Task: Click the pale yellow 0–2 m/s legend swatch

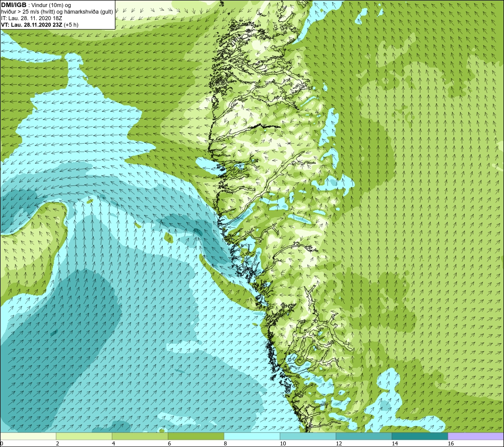Action: 28,436
